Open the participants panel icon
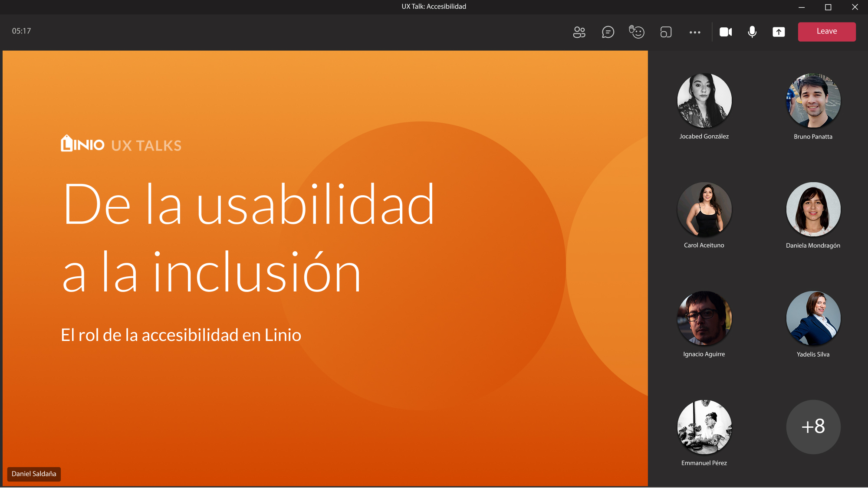Viewport: 868px width, 488px height. click(579, 32)
